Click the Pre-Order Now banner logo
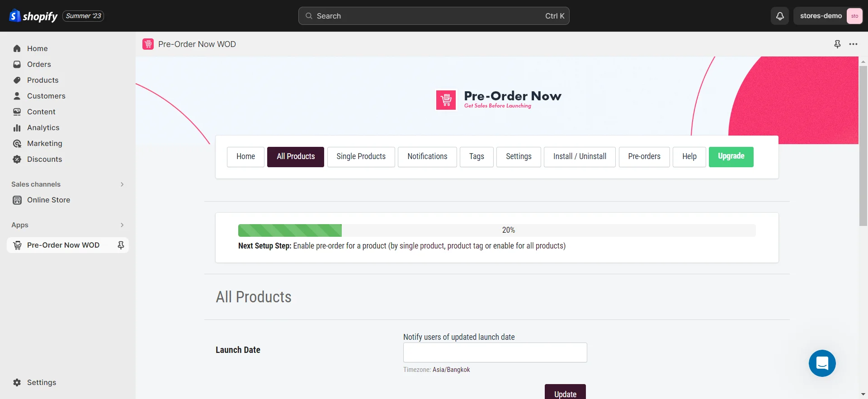 click(499, 99)
